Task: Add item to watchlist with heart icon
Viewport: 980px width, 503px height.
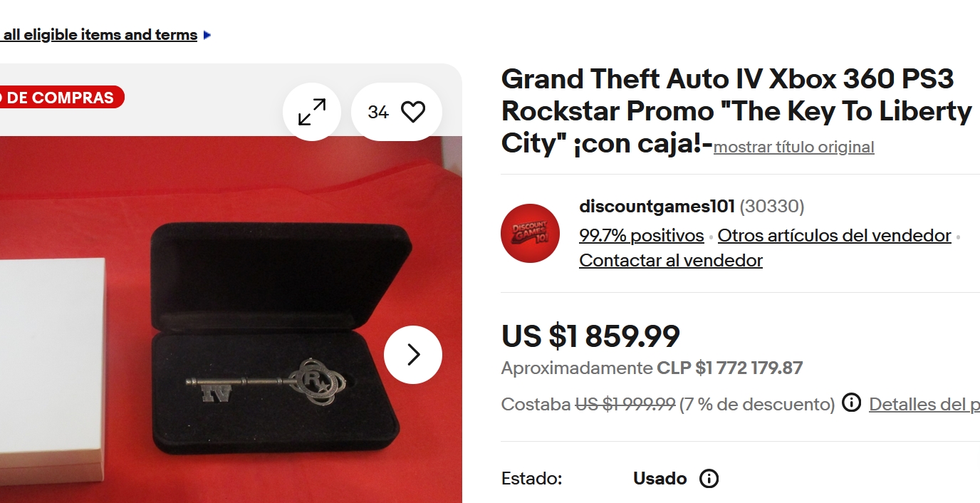Action: click(x=397, y=112)
